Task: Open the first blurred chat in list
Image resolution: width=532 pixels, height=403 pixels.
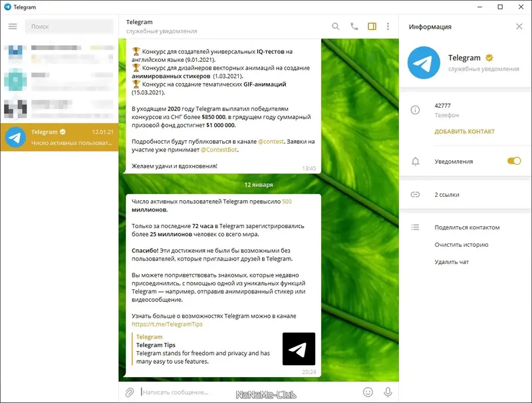Action: pos(59,55)
